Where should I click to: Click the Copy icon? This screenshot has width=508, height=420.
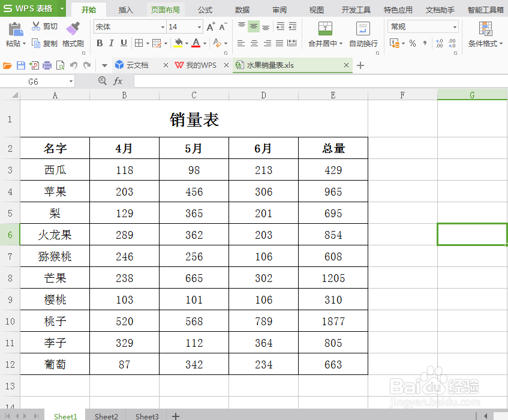pos(35,43)
